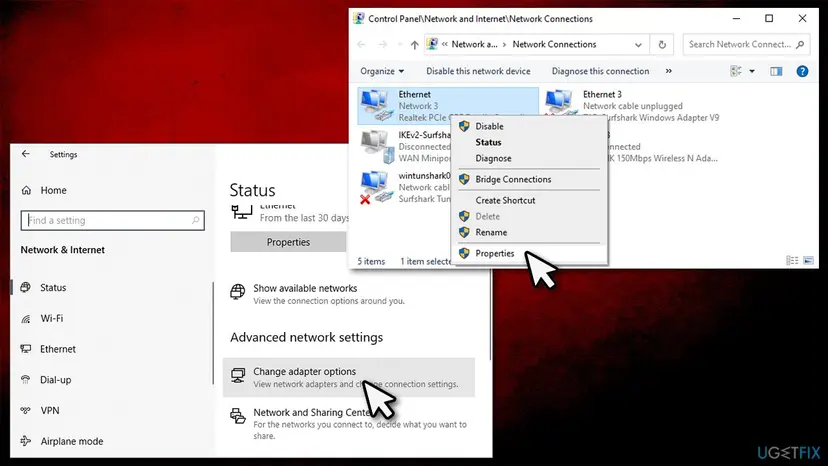Click the Forward arrow in Network Connections
This screenshot has height=466, width=828.
382,44
